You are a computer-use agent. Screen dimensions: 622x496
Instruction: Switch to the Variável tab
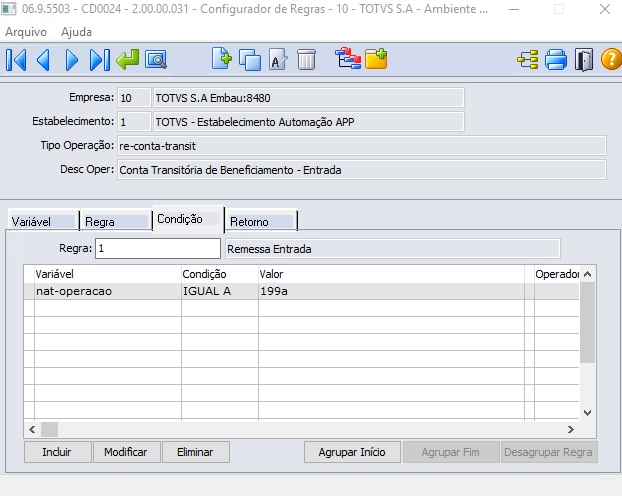[x=43, y=221]
